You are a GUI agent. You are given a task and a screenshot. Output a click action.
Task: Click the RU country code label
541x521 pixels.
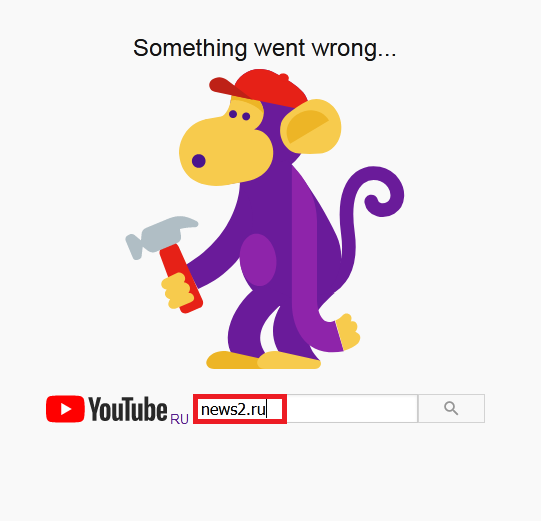[x=179, y=419]
